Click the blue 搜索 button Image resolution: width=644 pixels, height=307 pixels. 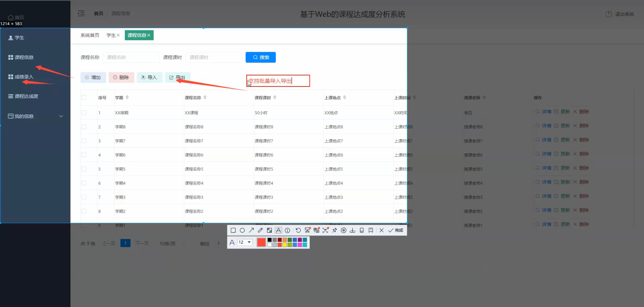(260, 57)
